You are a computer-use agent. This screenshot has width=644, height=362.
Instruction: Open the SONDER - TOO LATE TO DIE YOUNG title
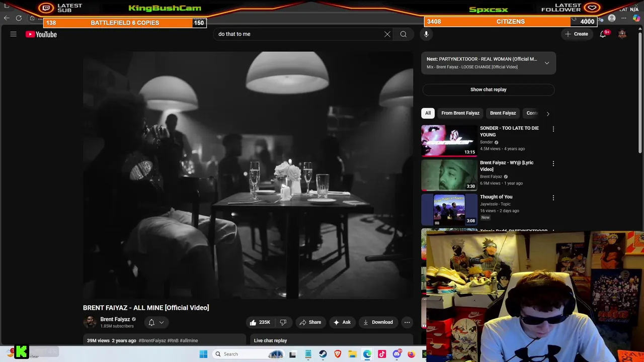509,131
